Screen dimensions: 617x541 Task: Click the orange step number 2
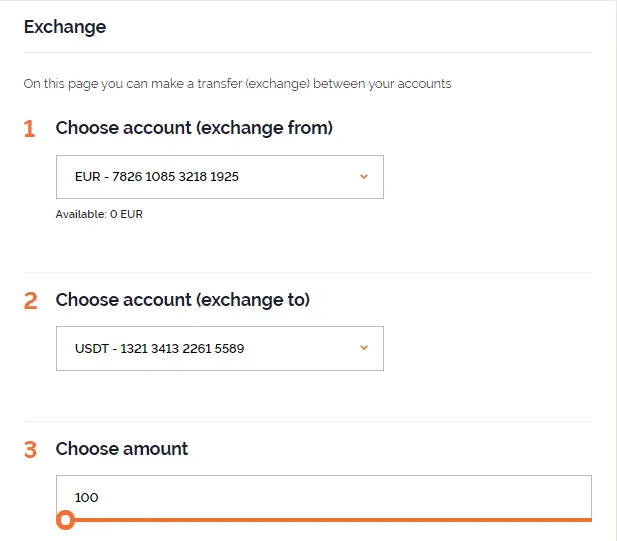coord(30,301)
